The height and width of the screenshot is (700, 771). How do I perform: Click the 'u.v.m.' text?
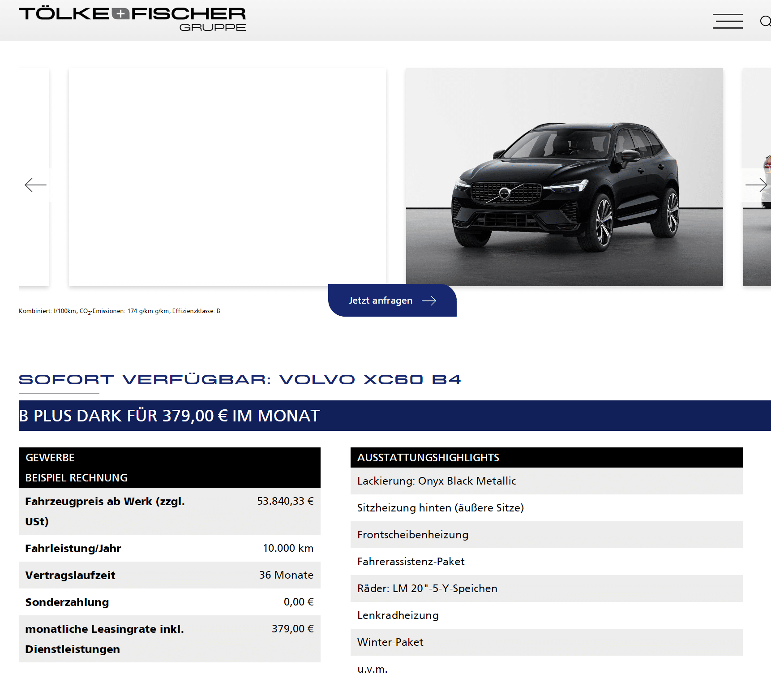pos(373,670)
